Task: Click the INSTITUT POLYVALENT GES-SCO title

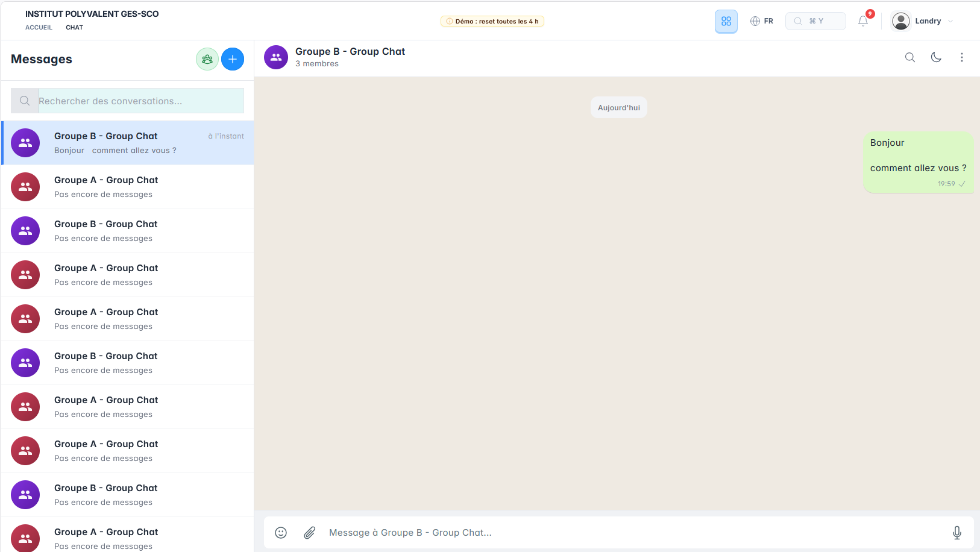Action: [92, 14]
